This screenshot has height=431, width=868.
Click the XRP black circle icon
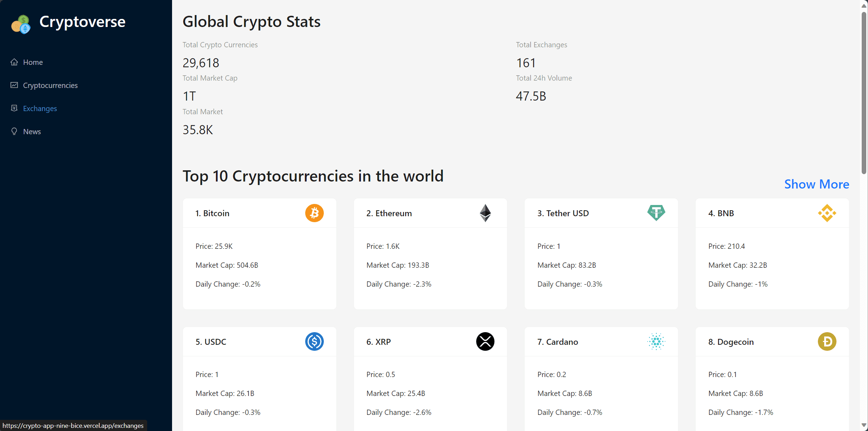pyautogui.click(x=485, y=341)
